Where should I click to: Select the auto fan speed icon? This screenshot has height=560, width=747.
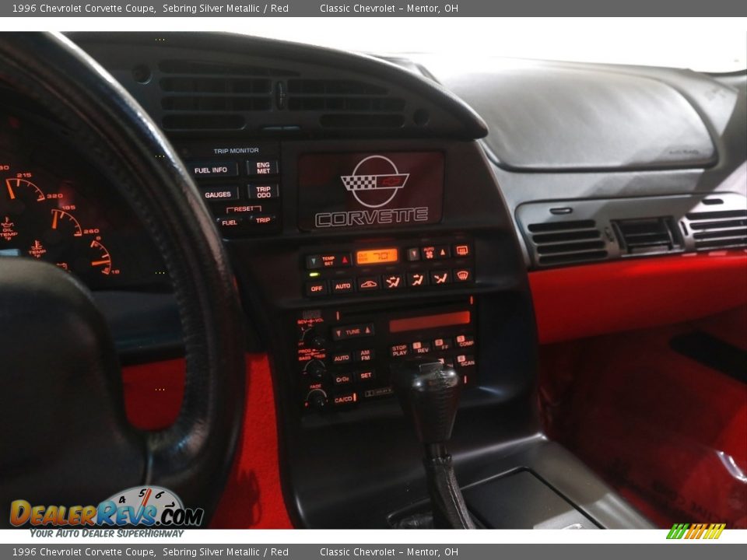pos(429,253)
